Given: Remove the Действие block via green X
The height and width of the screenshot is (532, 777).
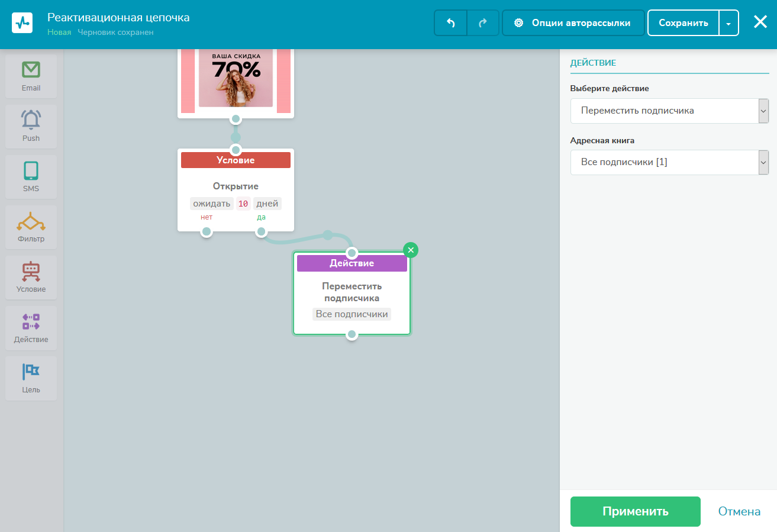Looking at the screenshot, I should pyautogui.click(x=411, y=250).
